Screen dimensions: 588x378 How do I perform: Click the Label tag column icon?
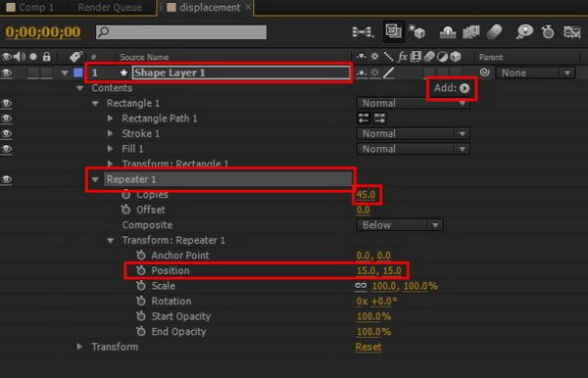pos(75,57)
